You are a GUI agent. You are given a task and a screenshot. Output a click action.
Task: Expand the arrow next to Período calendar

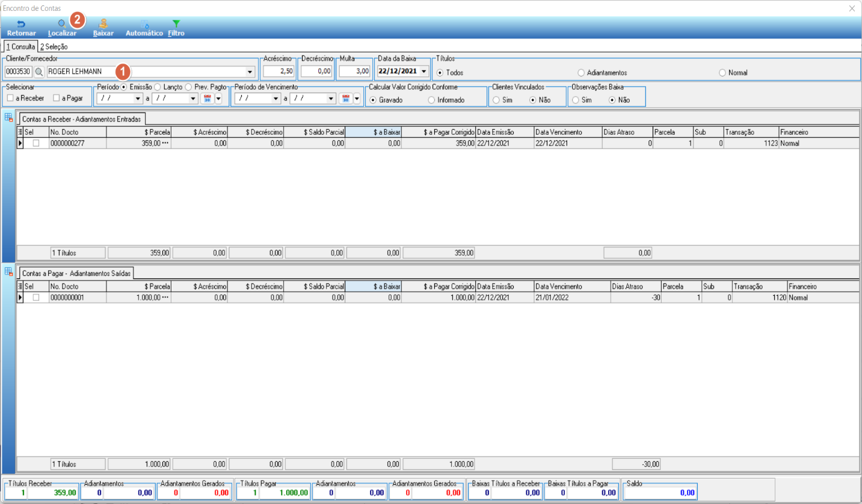[x=218, y=99]
